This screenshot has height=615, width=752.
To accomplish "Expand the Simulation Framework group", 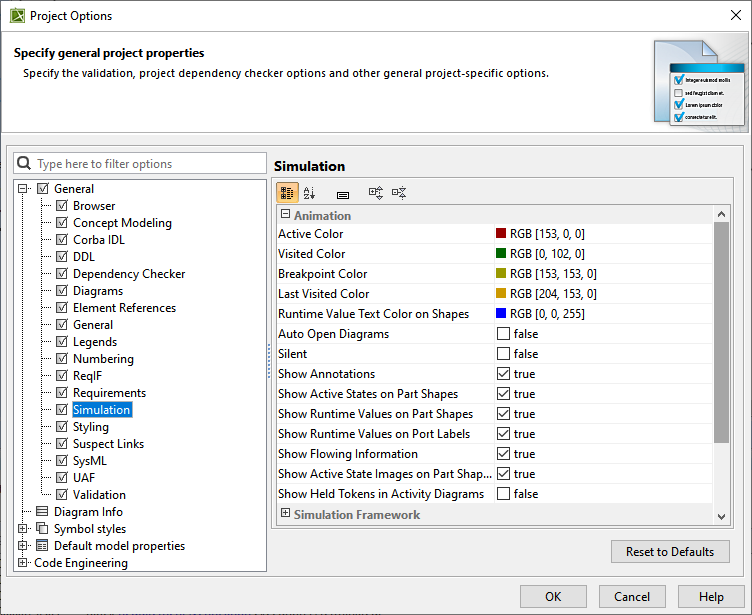I will pos(285,514).
